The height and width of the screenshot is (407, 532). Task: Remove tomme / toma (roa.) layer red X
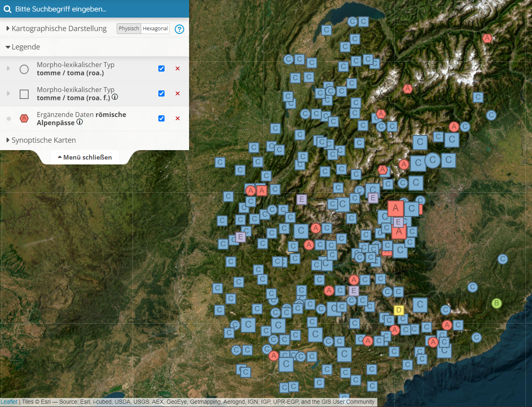[178, 69]
